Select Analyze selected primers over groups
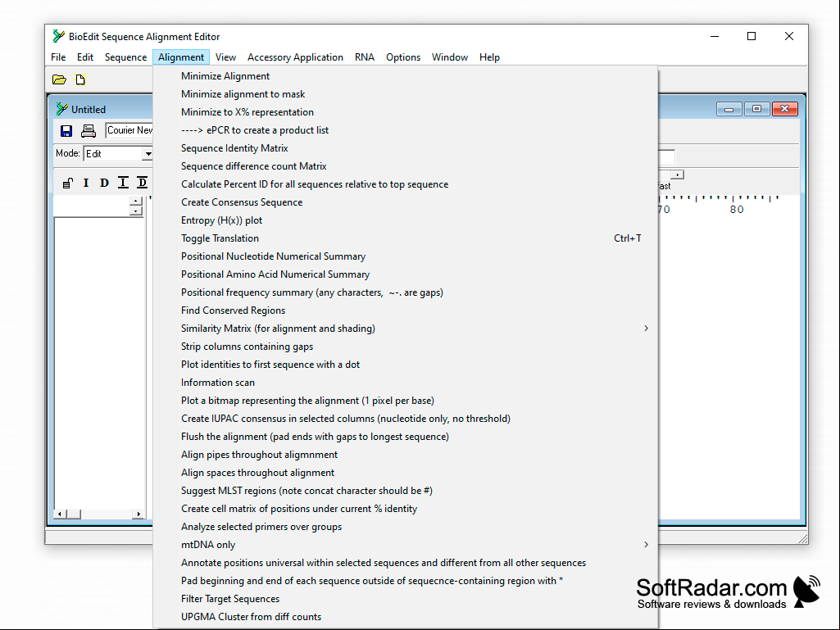 pos(406,527)
